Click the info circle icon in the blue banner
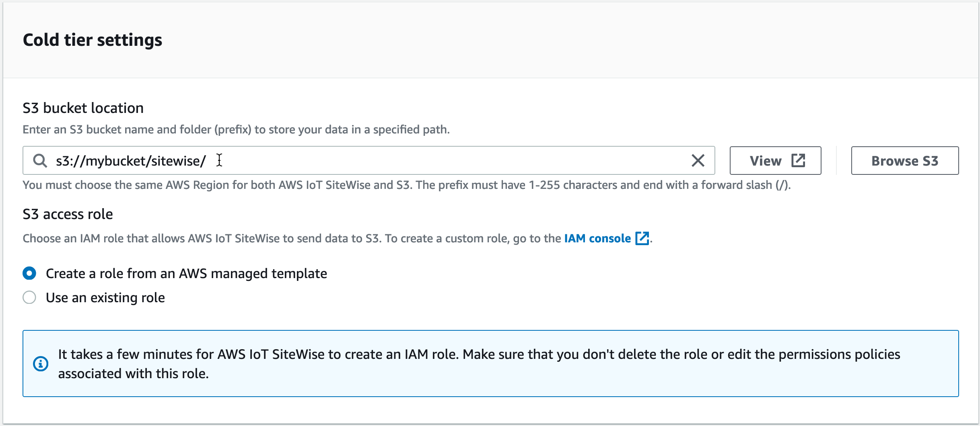980x426 pixels. click(41, 363)
